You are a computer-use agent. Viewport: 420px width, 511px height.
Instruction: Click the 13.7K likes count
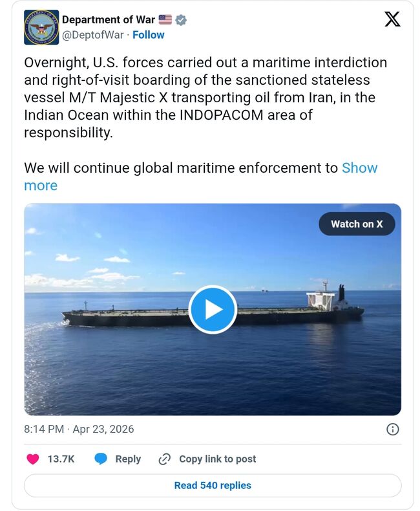coord(61,459)
